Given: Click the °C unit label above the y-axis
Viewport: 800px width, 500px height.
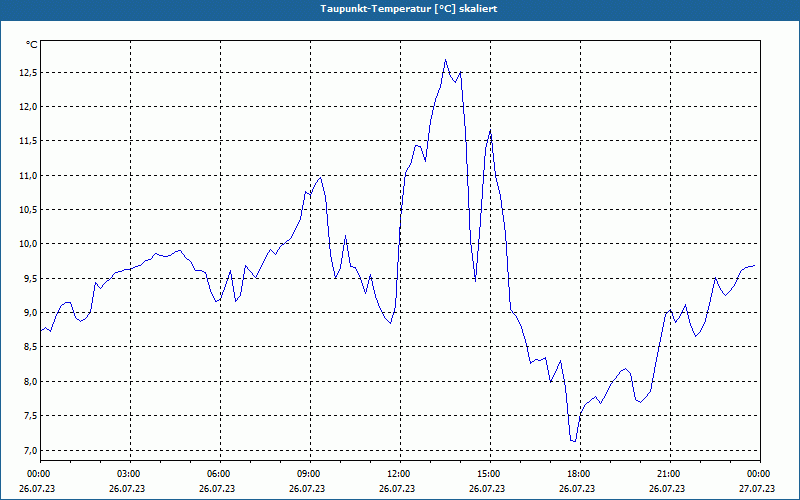Looking at the screenshot, I should (31, 45).
